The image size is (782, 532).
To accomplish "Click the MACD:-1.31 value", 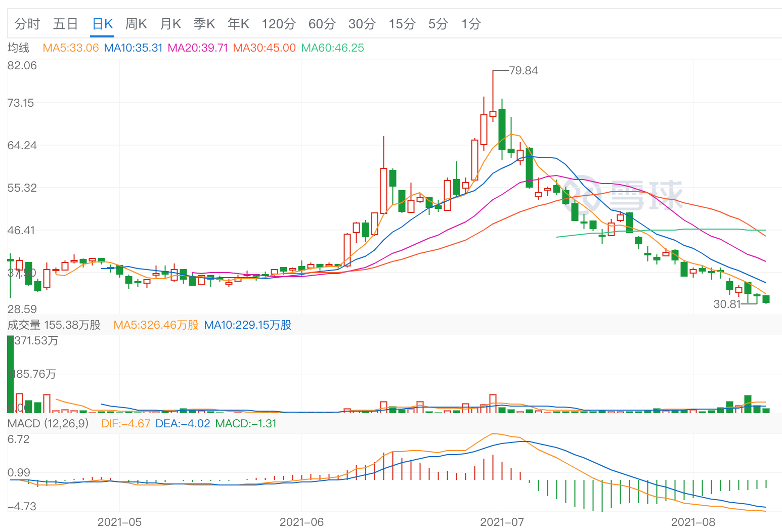I will click(x=246, y=424).
